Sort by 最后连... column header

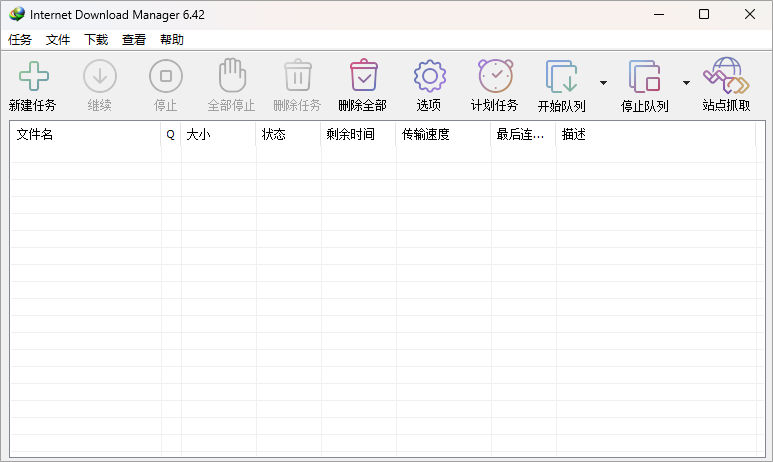coord(524,134)
